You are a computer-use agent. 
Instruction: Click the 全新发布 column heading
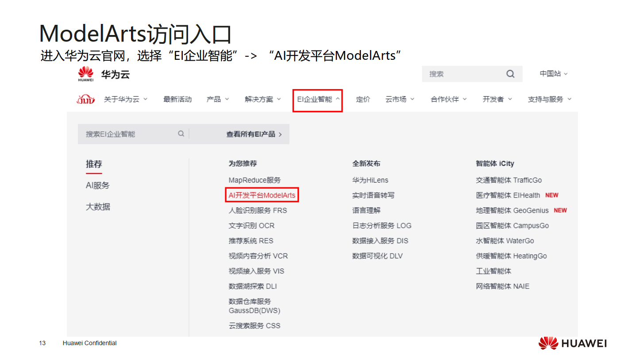pyautogui.click(x=366, y=163)
